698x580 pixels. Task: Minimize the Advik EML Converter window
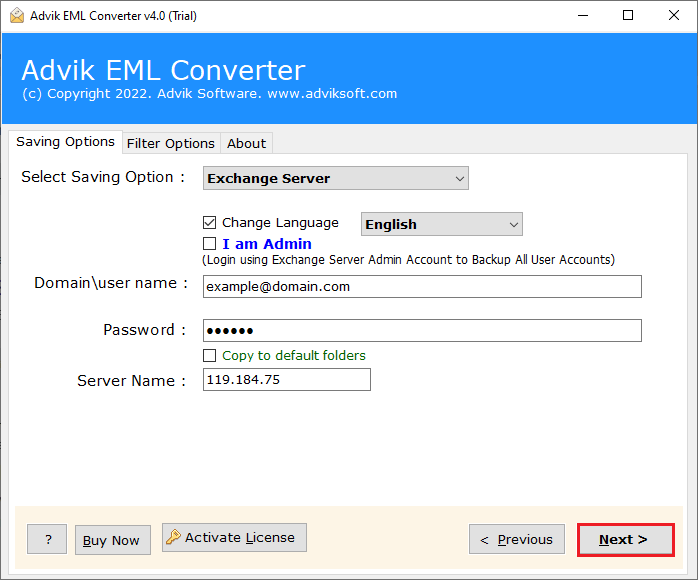pos(583,16)
